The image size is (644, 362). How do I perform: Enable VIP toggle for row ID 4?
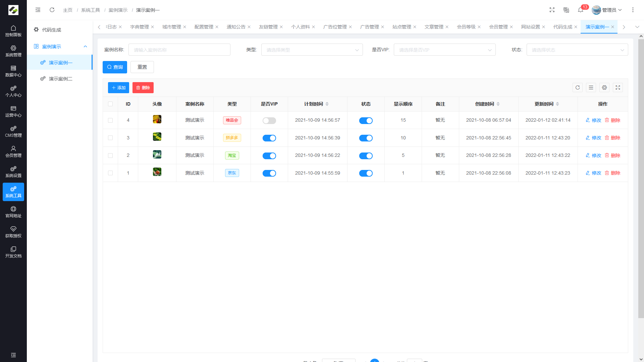click(269, 120)
